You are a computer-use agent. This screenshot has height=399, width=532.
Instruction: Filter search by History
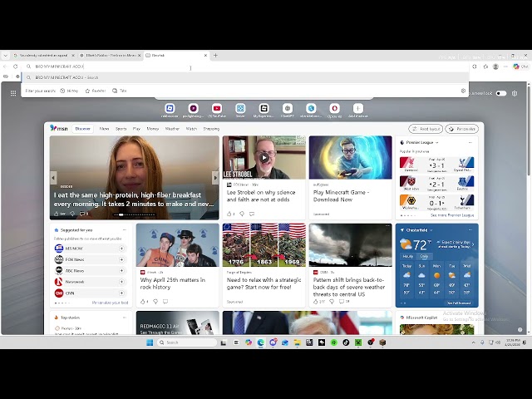(69, 91)
